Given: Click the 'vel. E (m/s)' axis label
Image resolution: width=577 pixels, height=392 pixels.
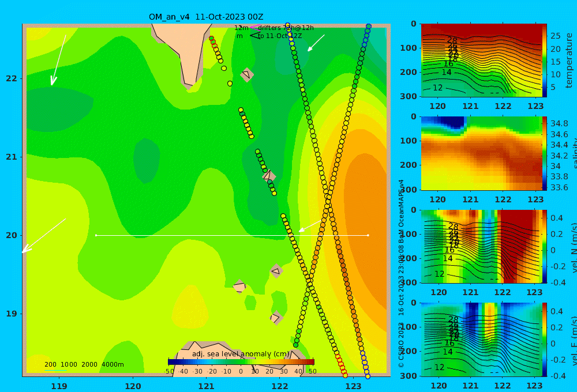Looking at the screenshot, I should click(x=574, y=340).
